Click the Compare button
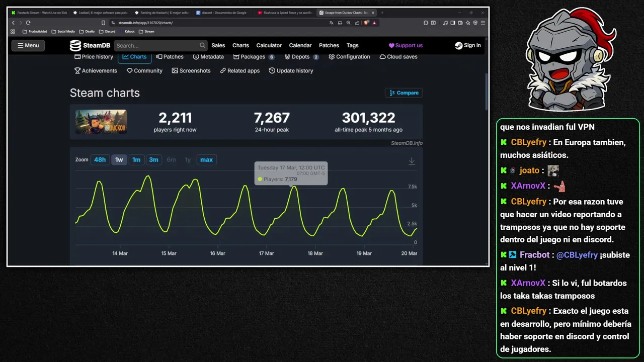The width and height of the screenshot is (644, 362). 404,93
